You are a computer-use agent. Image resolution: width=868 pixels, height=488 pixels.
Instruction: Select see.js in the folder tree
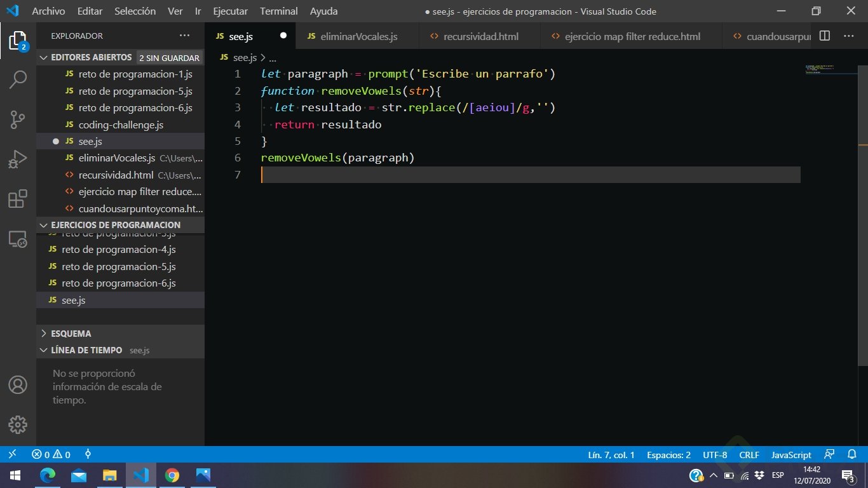click(121, 300)
